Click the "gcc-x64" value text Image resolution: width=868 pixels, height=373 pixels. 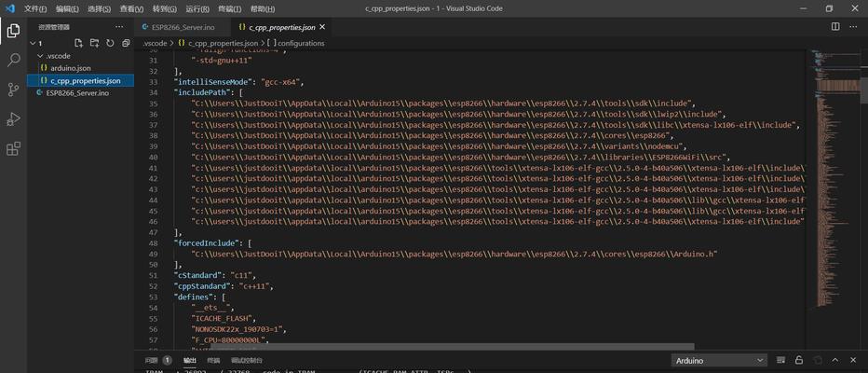point(280,82)
